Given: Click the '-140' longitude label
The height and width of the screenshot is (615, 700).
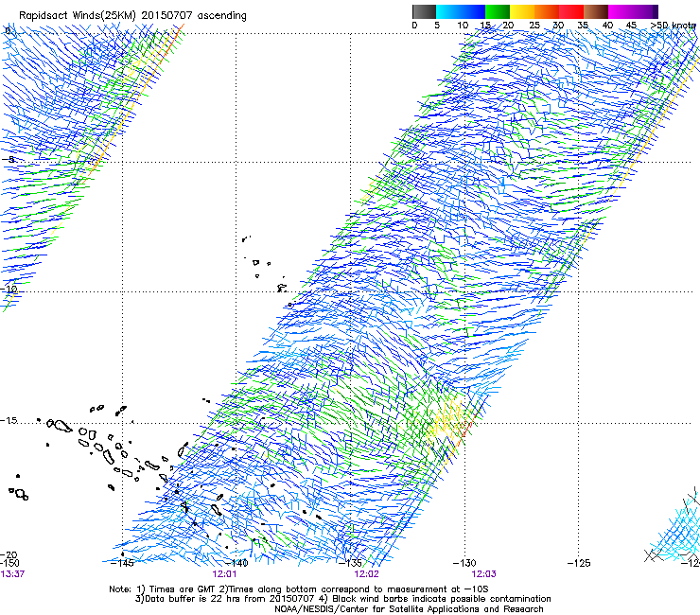Looking at the screenshot, I should pos(236,563).
